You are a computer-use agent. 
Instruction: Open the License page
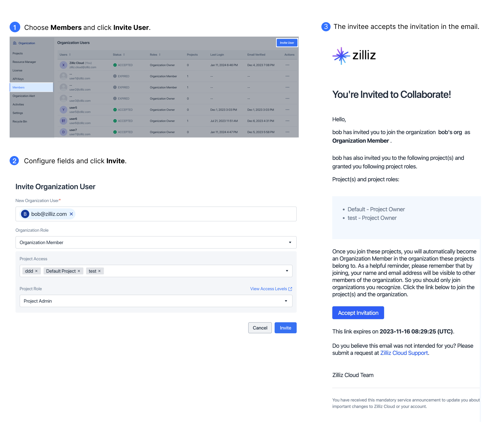(17, 70)
